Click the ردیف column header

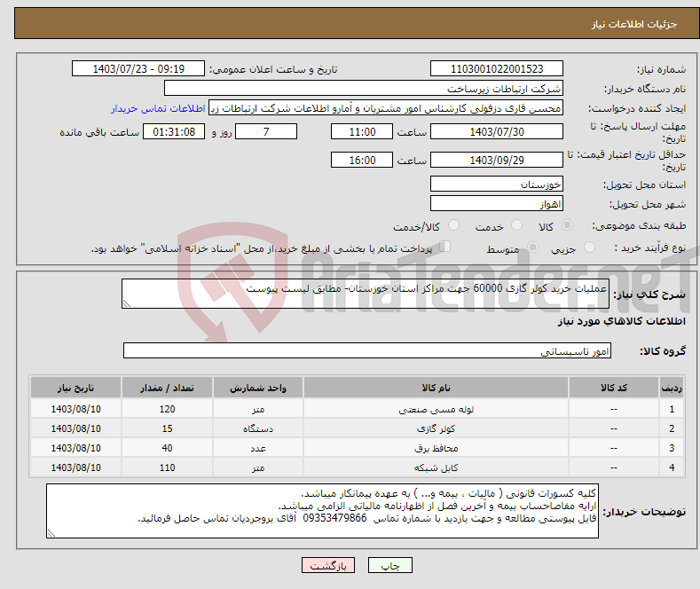click(x=672, y=388)
